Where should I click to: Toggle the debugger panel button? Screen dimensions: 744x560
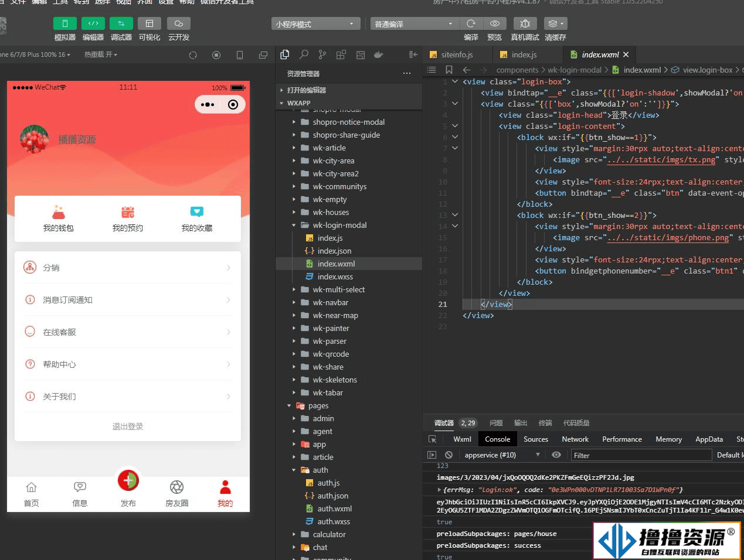121,23
